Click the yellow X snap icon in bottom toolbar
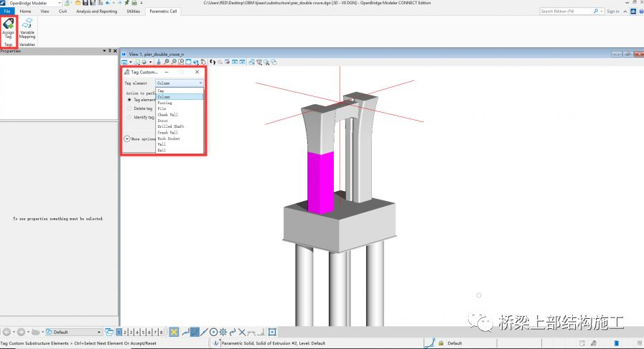Image resolution: width=644 pixels, height=349 pixels. (x=174, y=332)
